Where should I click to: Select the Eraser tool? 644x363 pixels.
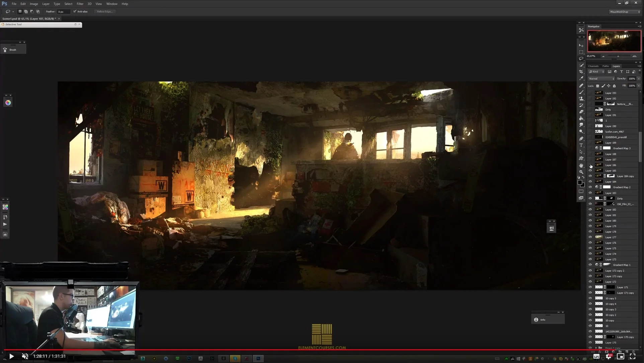581,112
